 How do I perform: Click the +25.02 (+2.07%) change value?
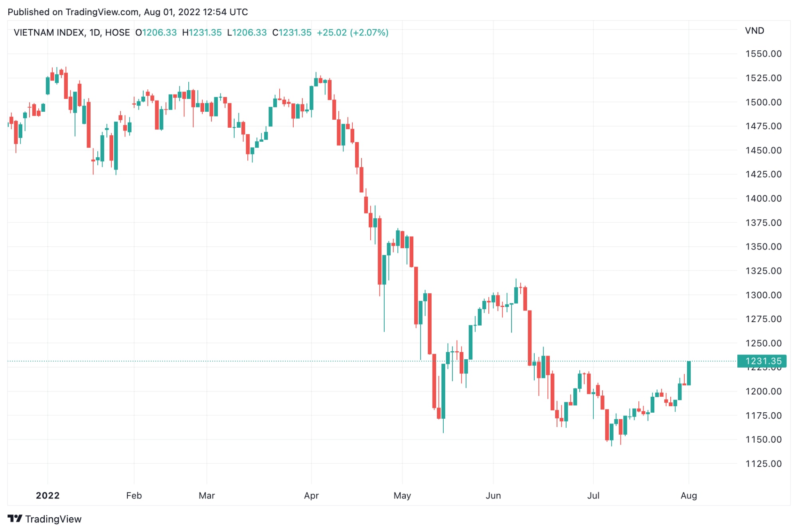pyautogui.click(x=352, y=33)
